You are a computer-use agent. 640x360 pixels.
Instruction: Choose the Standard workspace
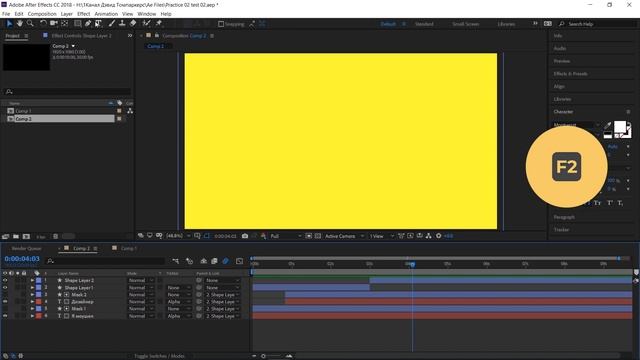[424, 24]
